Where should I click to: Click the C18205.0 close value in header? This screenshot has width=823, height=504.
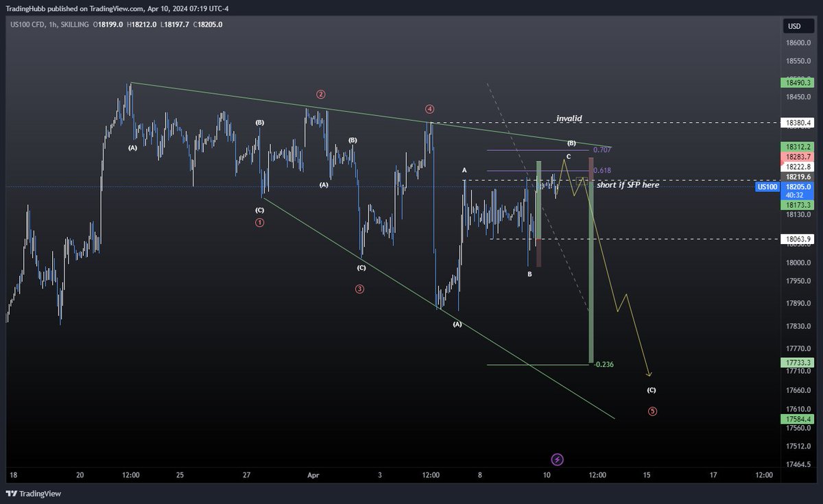[x=208, y=25]
